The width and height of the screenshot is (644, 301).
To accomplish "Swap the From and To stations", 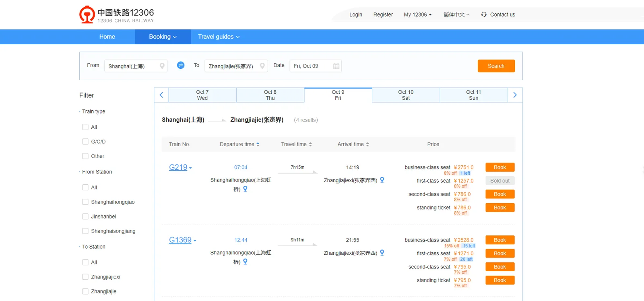I will pyautogui.click(x=181, y=65).
